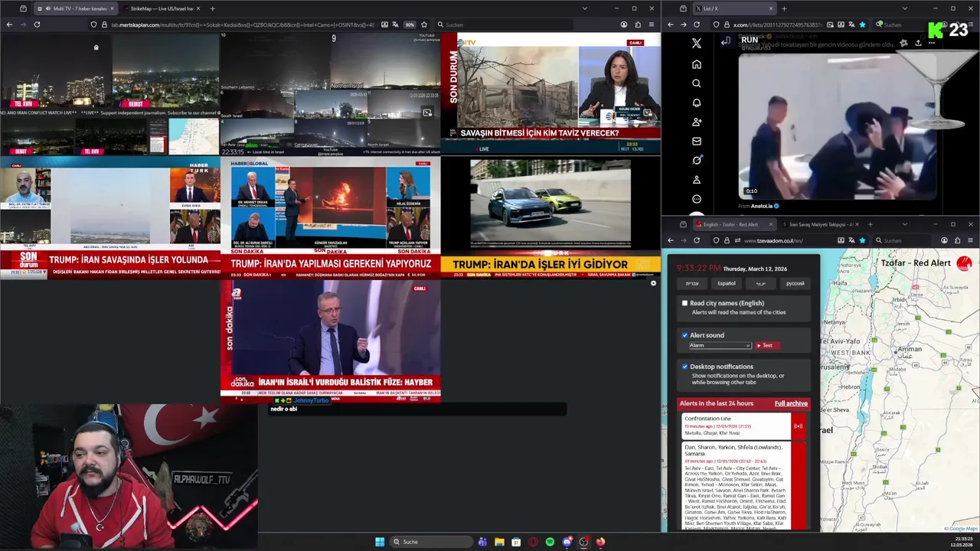
Task: Click alert locate icon for Confrontation Line
Action: (799, 426)
